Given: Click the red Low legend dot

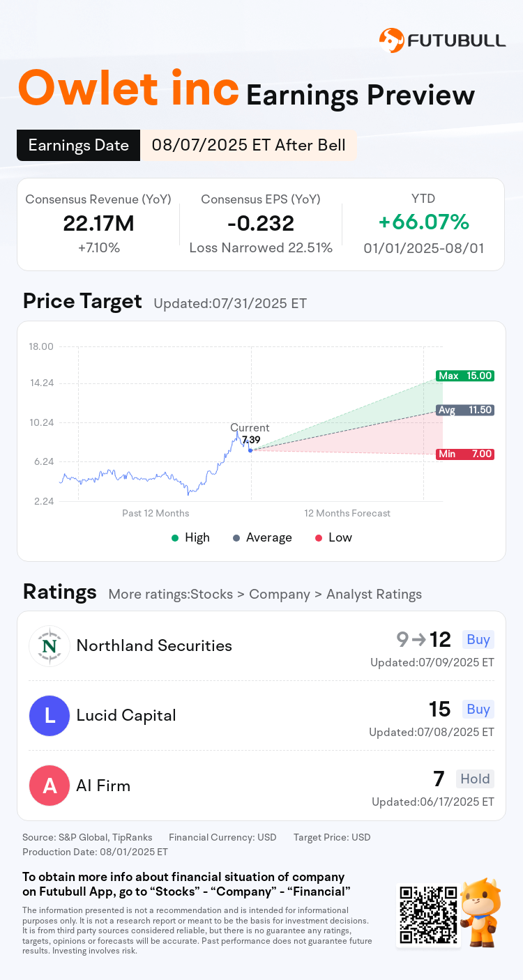Looking at the screenshot, I should point(319,537).
